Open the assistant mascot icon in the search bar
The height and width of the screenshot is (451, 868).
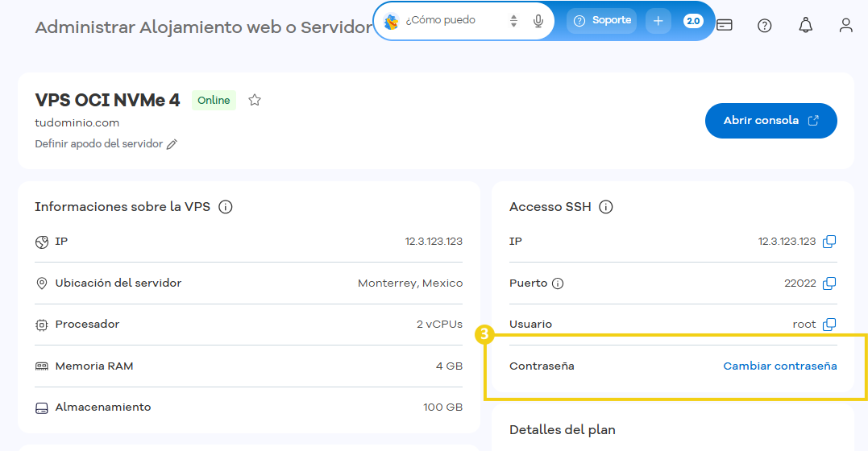[x=392, y=21]
